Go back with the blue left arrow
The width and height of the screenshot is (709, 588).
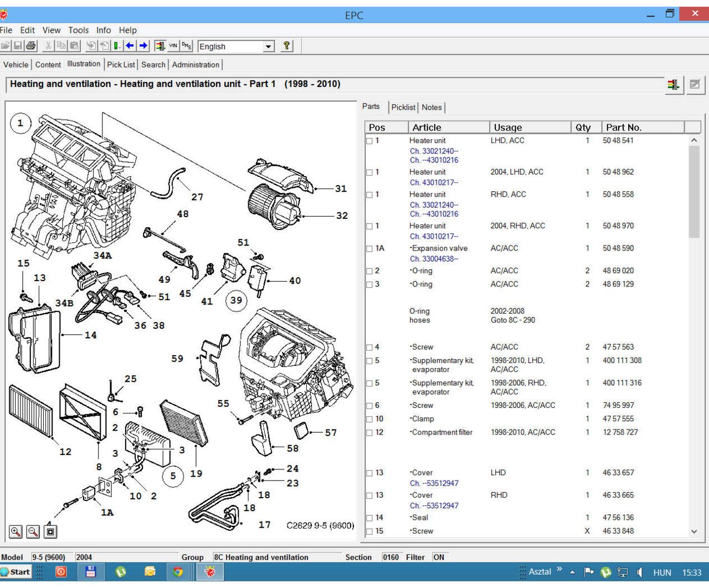pos(130,46)
